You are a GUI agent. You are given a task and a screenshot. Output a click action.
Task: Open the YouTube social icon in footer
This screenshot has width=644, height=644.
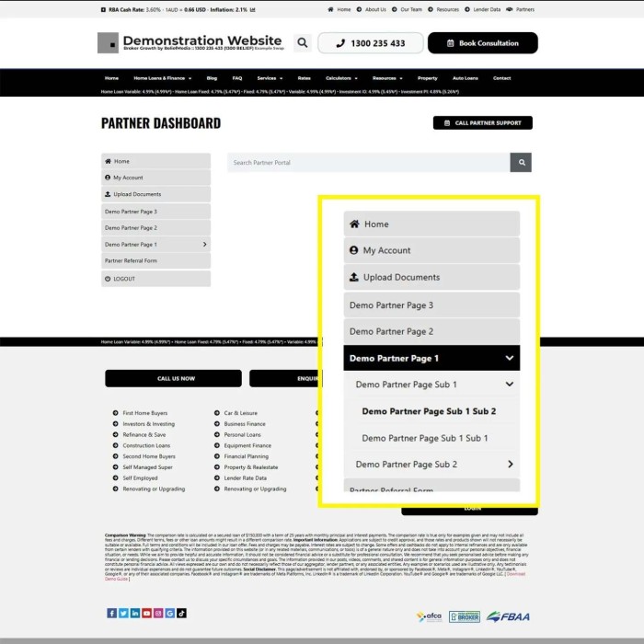pos(147,613)
